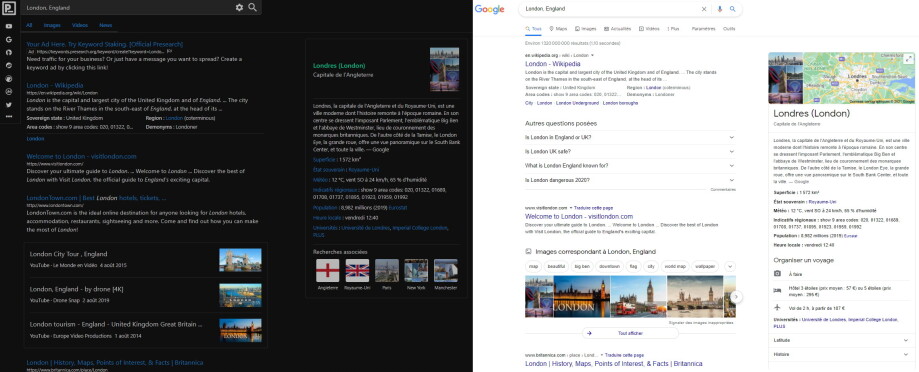The image size is (919, 372).
Task: Select the Google Vidéos tab
Action: tap(649, 29)
